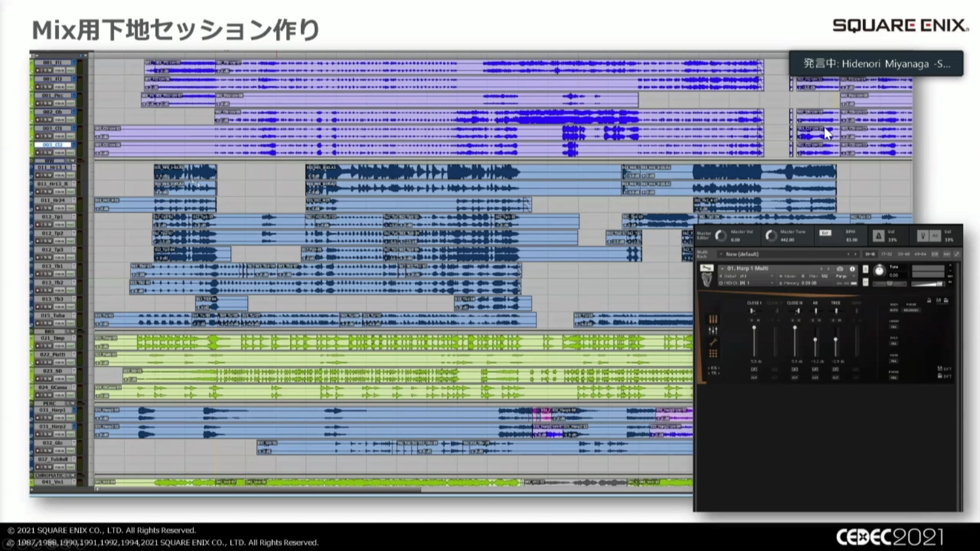
Task: Open the orange wrench settings icon in the harp sidebar
Action: 713,342
